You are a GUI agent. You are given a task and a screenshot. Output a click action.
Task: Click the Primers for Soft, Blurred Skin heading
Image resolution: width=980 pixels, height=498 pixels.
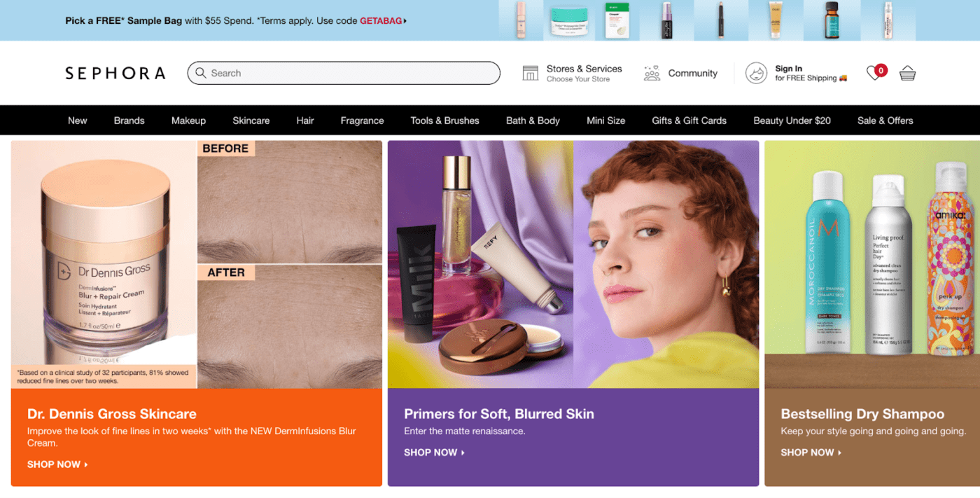click(x=499, y=414)
